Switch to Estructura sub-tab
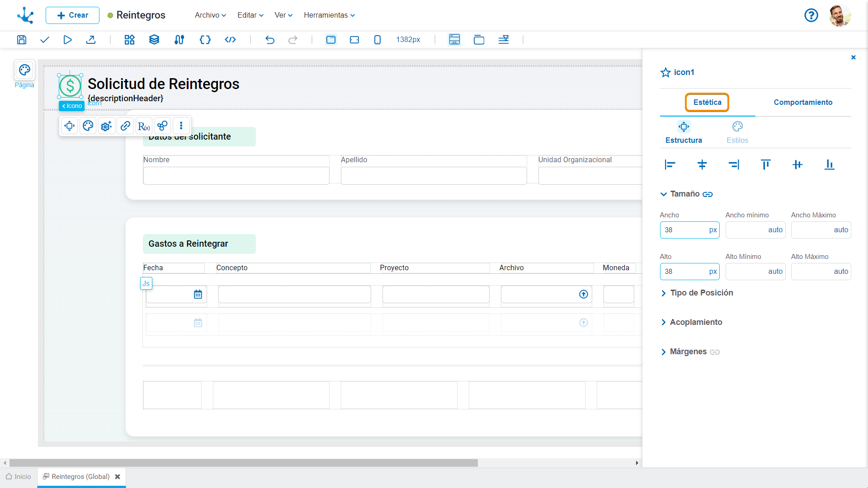The width and height of the screenshot is (868, 488). 684,133
